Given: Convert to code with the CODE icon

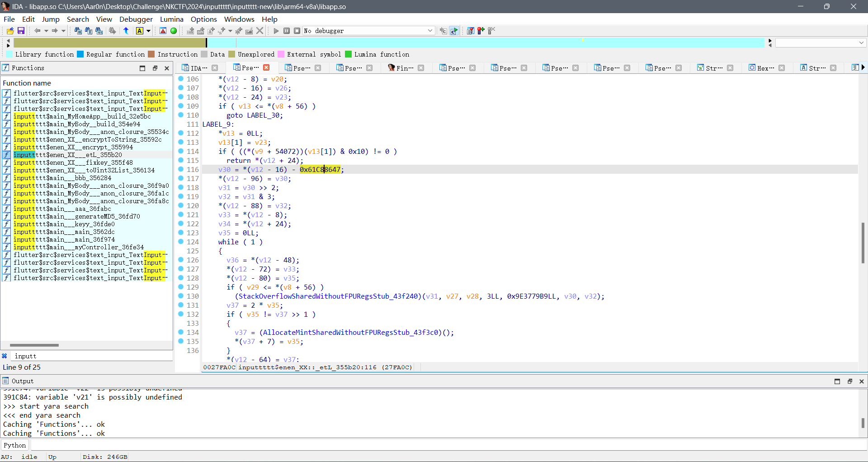Looking at the screenshot, I should (190, 31).
